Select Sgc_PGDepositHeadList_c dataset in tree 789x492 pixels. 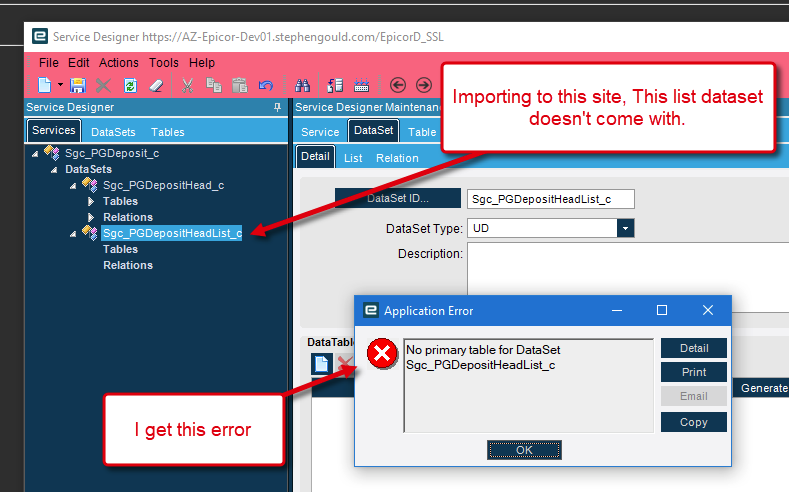pyautogui.click(x=172, y=233)
